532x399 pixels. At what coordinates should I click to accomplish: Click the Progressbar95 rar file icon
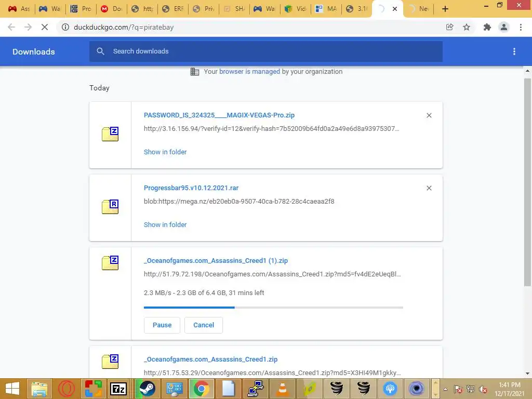[x=110, y=207]
